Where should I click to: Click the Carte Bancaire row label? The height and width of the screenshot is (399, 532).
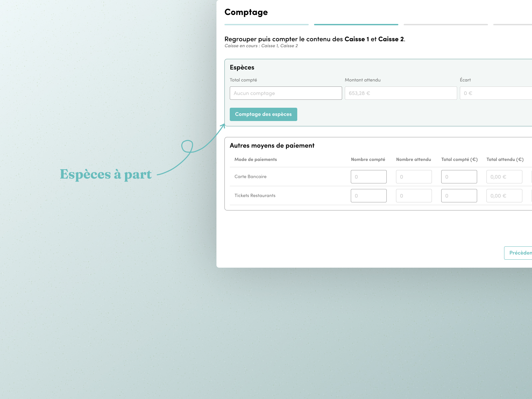point(250,177)
